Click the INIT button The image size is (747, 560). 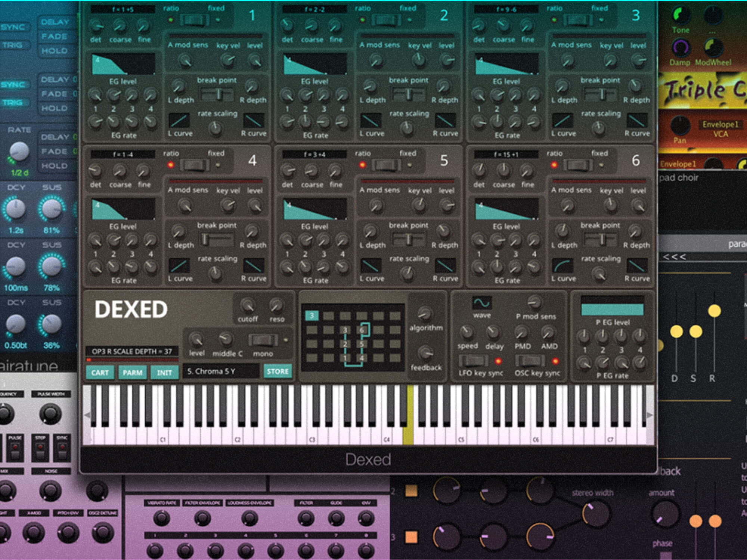[164, 373]
